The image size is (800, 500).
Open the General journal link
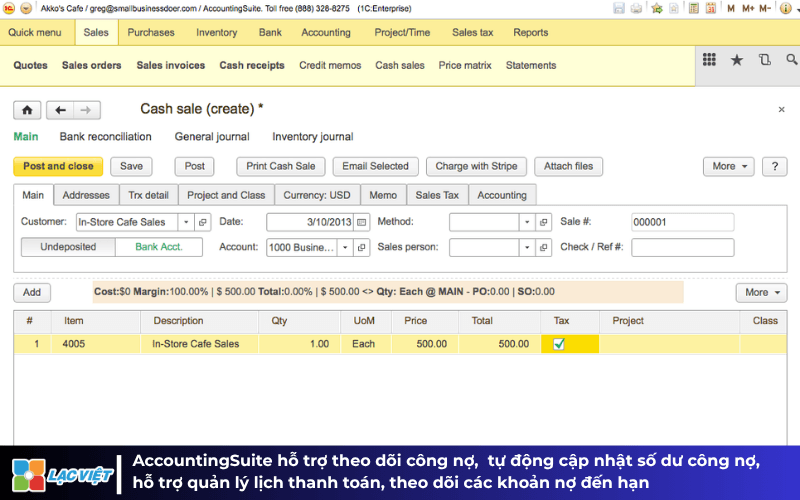212,137
